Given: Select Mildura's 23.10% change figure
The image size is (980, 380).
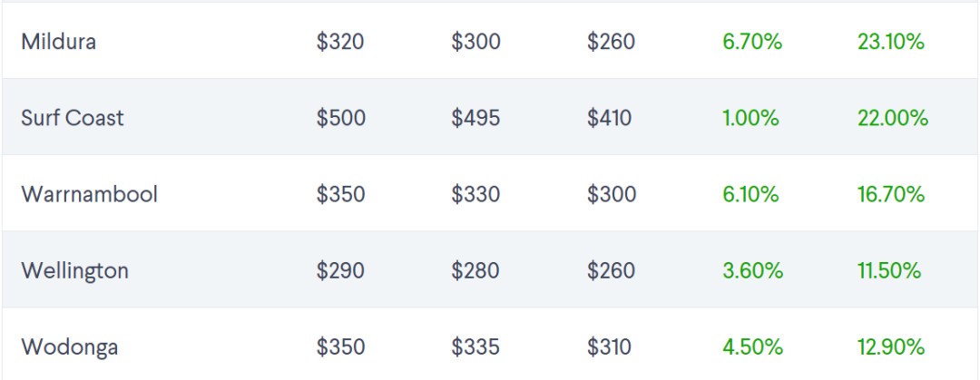Looking at the screenshot, I should click(x=890, y=42).
